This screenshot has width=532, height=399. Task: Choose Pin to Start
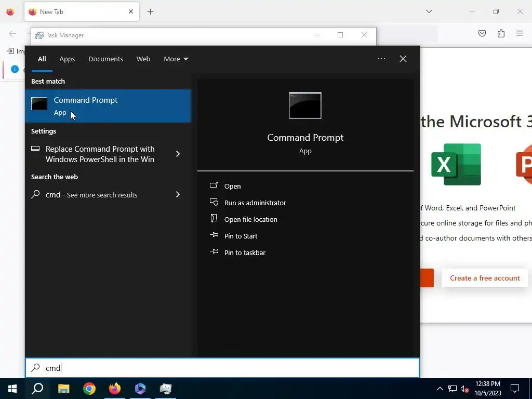pos(241,236)
